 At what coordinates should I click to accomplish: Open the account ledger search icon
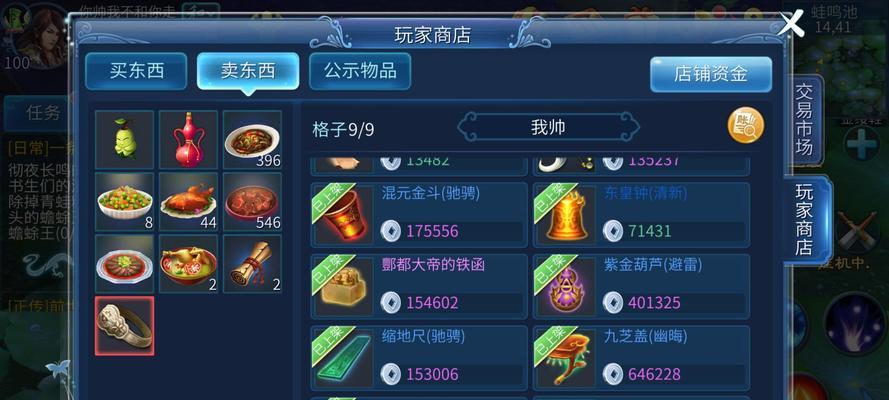(x=746, y=126)
